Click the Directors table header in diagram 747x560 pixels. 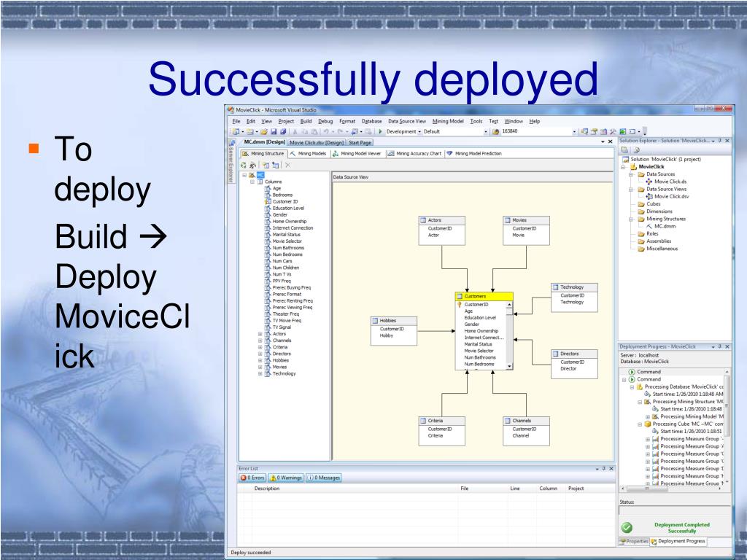(574, 354)
